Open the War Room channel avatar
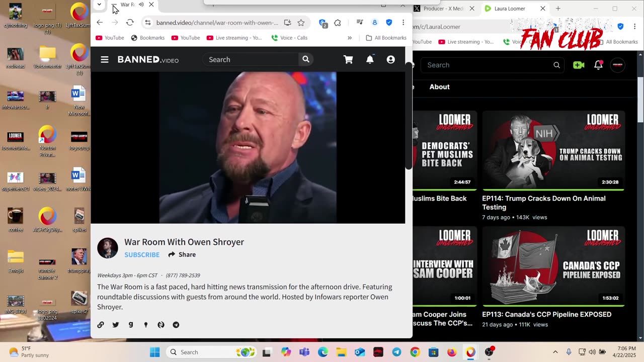This screenshot has height=362, width=644. pos(108,248)
